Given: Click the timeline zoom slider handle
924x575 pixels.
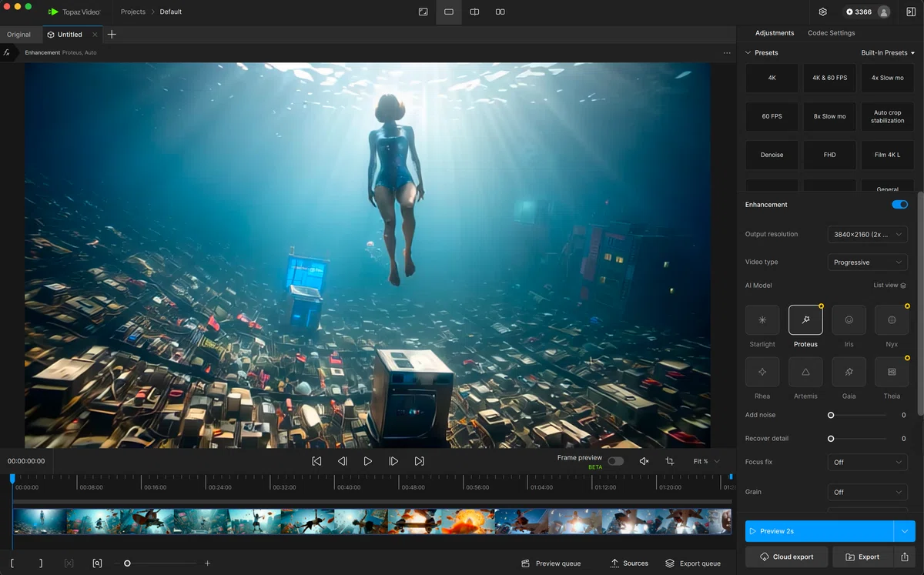Looking at the screenshot, I should (x=127, y=563).
